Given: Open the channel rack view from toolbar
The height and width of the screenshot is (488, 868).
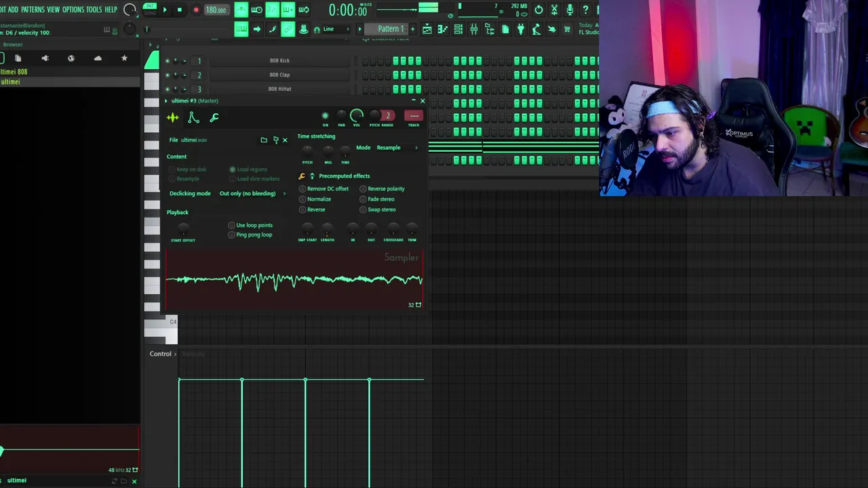Looking at the screenshot, I should click(458, 29).
